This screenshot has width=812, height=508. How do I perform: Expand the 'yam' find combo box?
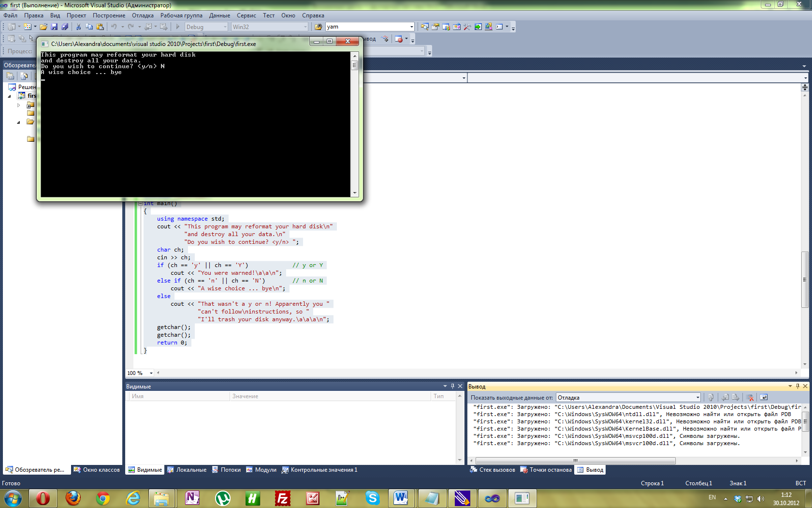pos(411,27)
